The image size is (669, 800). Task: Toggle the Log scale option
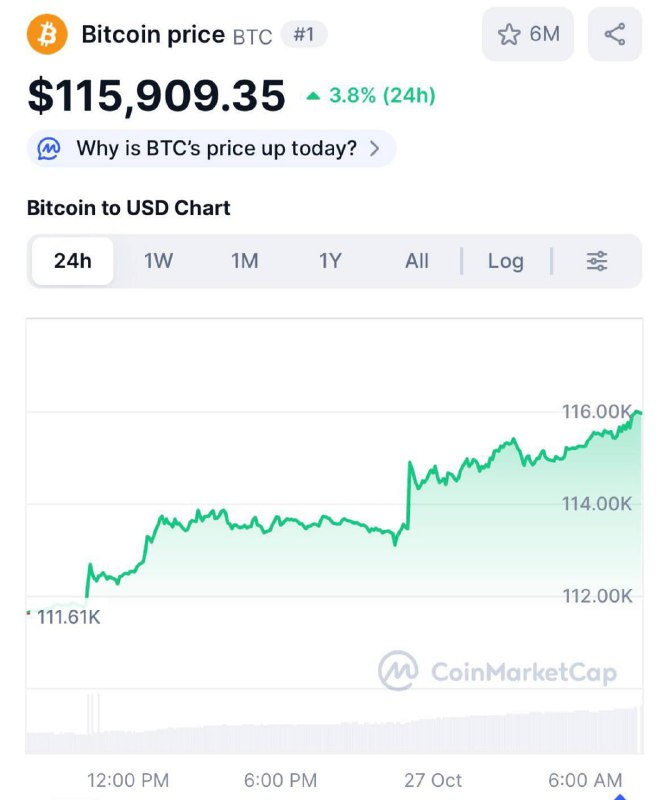coord(505,261)
